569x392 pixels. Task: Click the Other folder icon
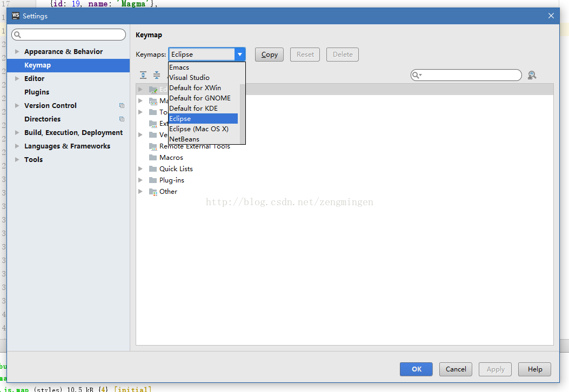153,192
